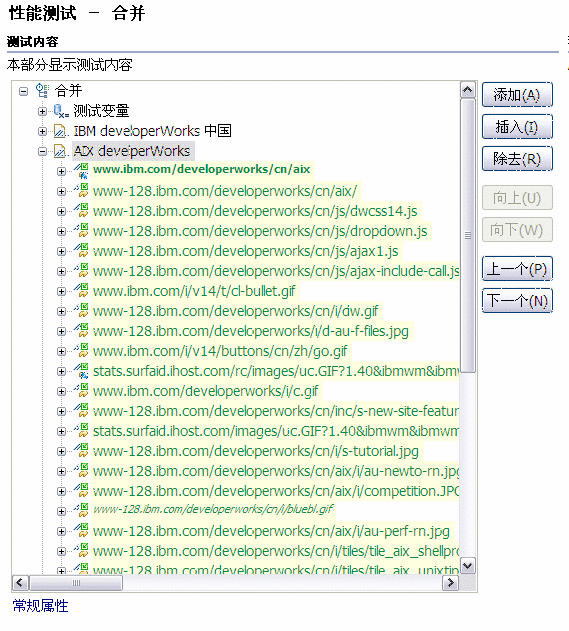
Task: Click the 测试变量 variables icon
Action: [x=61, y=111]
